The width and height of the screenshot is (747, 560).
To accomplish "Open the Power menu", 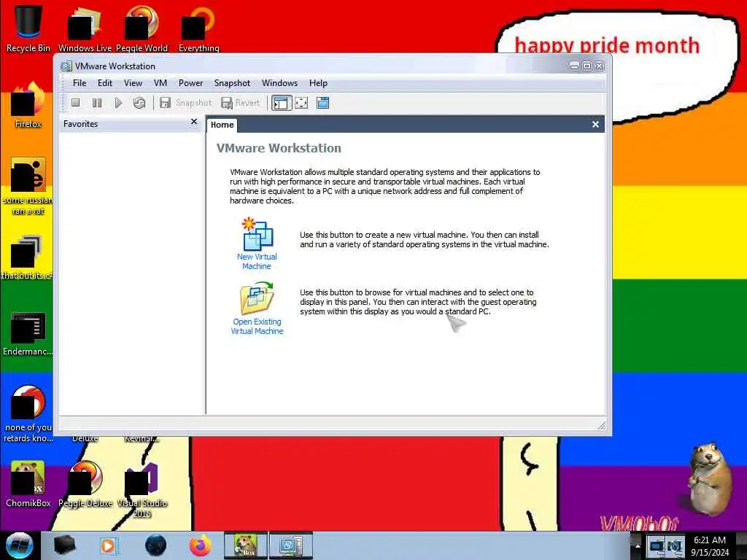I will coord(190,83).
